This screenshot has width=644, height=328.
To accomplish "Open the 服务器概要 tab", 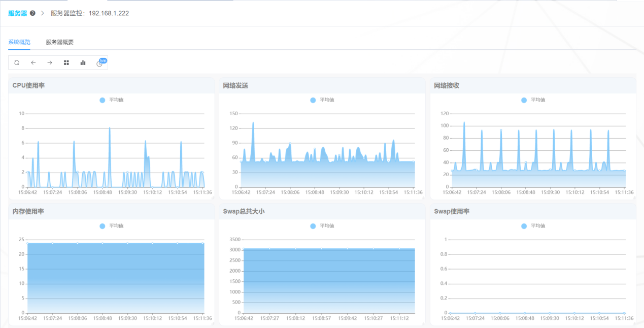I will click(x=60, y=42).
